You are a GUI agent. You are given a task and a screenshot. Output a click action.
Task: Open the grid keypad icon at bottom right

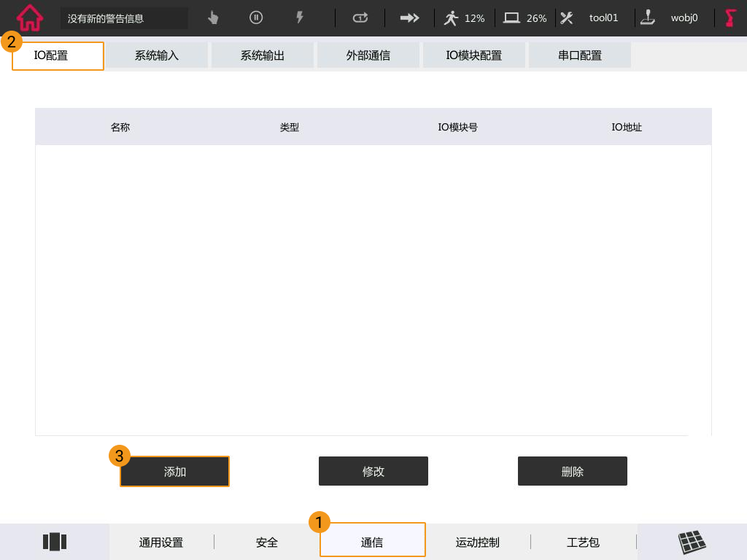[x=692, y=542]
